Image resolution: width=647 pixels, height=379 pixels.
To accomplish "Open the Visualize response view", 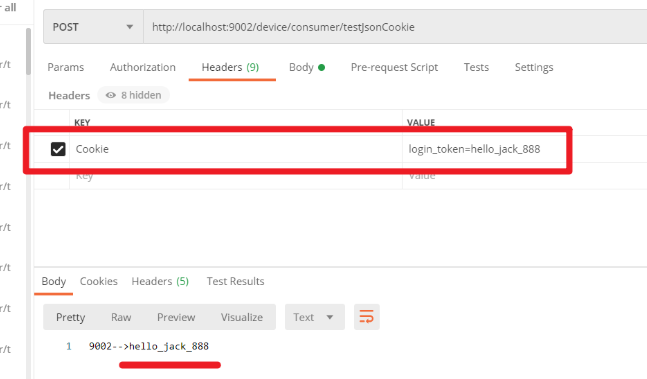I will tap(242, 317).
